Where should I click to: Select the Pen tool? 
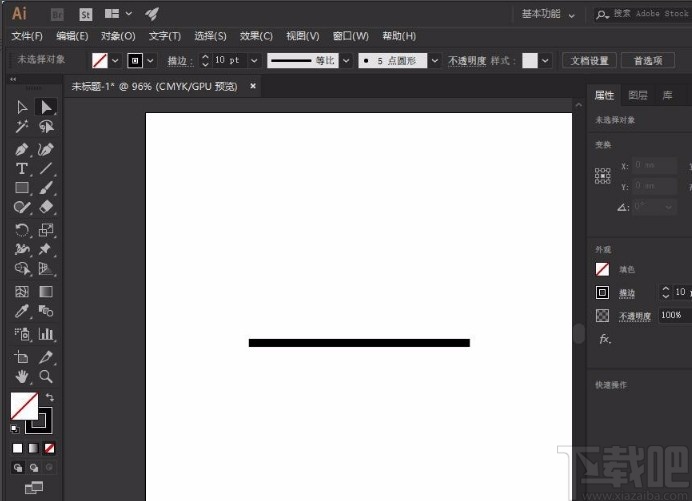point(22,149)
